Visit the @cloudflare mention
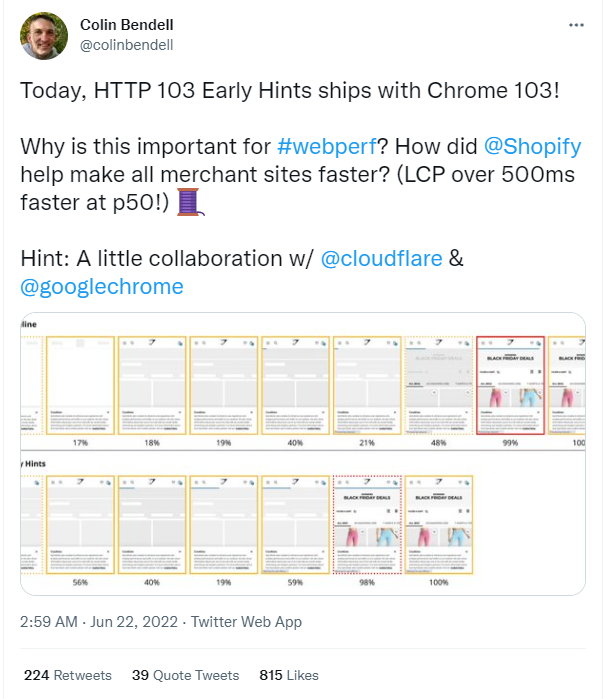Image resolution: width=610 pixels, height=699 pixels. pyautogui.click(x=381, y=259)
